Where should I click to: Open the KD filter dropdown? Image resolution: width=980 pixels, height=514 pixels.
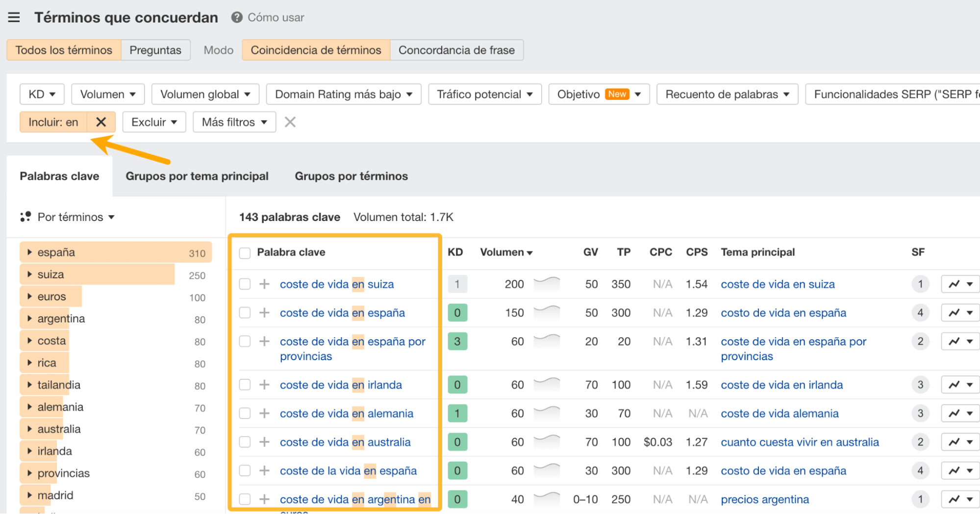pyautogui.click(x=42, y=94)
